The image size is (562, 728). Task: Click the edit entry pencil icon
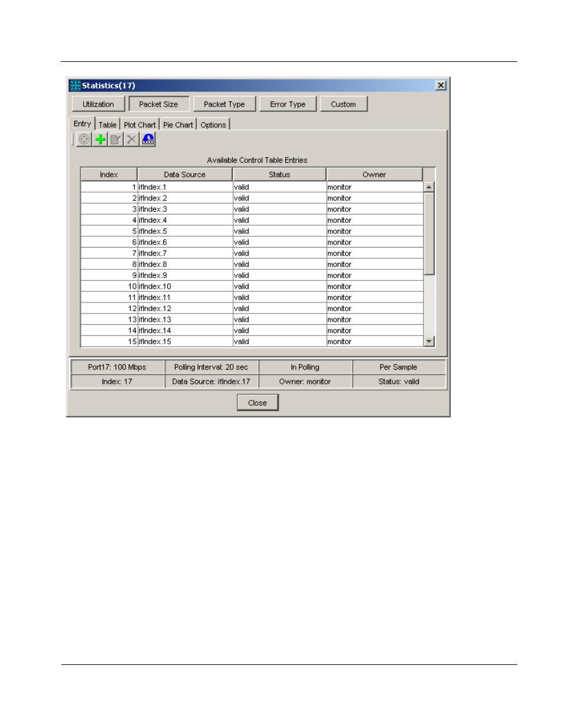point(116,139)
